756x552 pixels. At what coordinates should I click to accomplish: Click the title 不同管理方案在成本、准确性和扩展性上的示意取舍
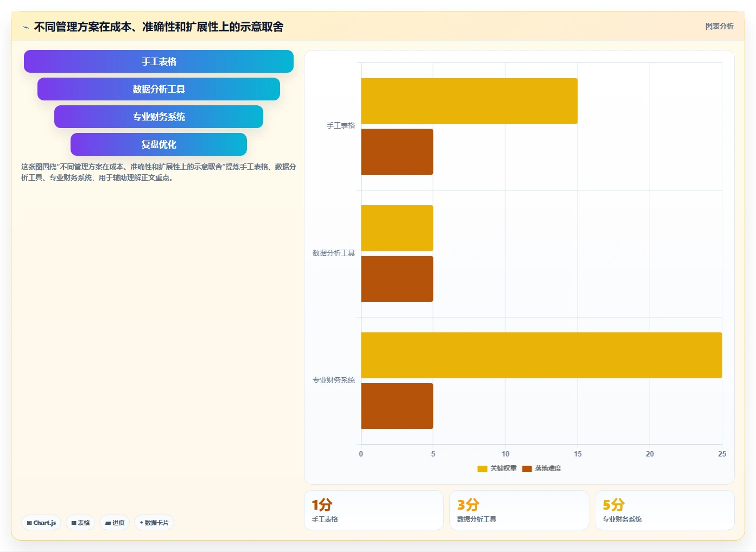click(158, 27)
